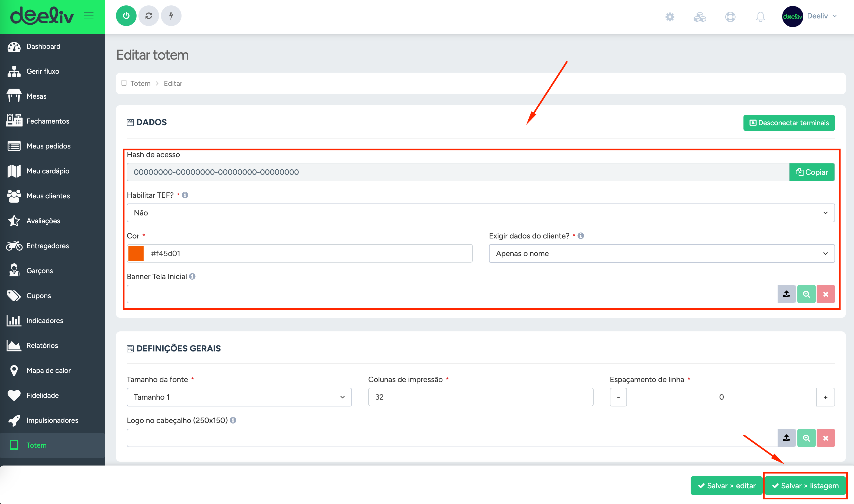This screenshot has height=504, width=854.
Task: Open notifications bell icon
Action: [760, 17]
